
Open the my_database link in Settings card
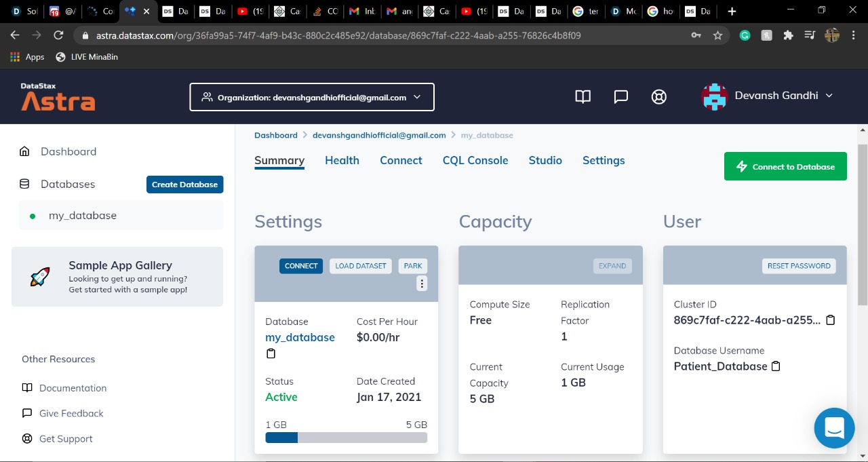tap(300, 337)
